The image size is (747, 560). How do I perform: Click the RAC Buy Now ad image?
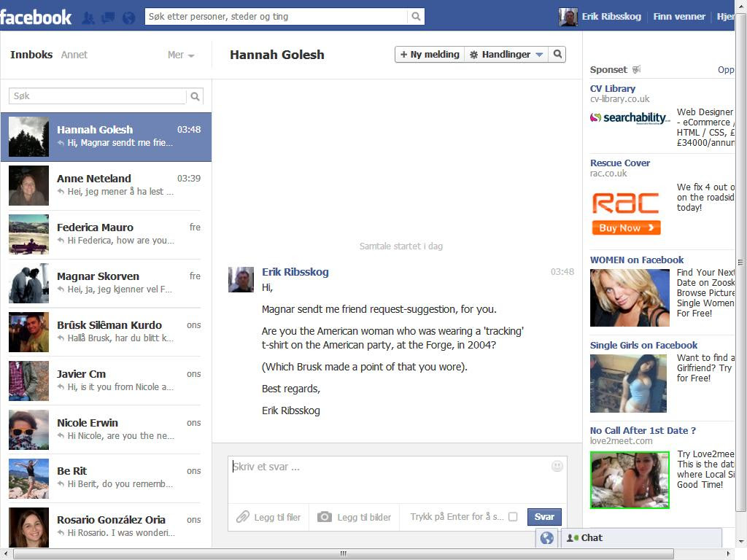626,213
